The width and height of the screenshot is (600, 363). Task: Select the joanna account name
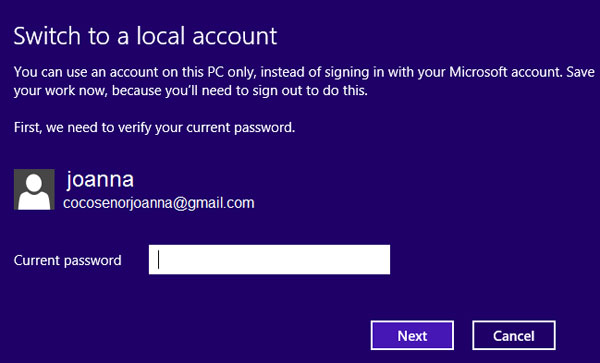100,179
